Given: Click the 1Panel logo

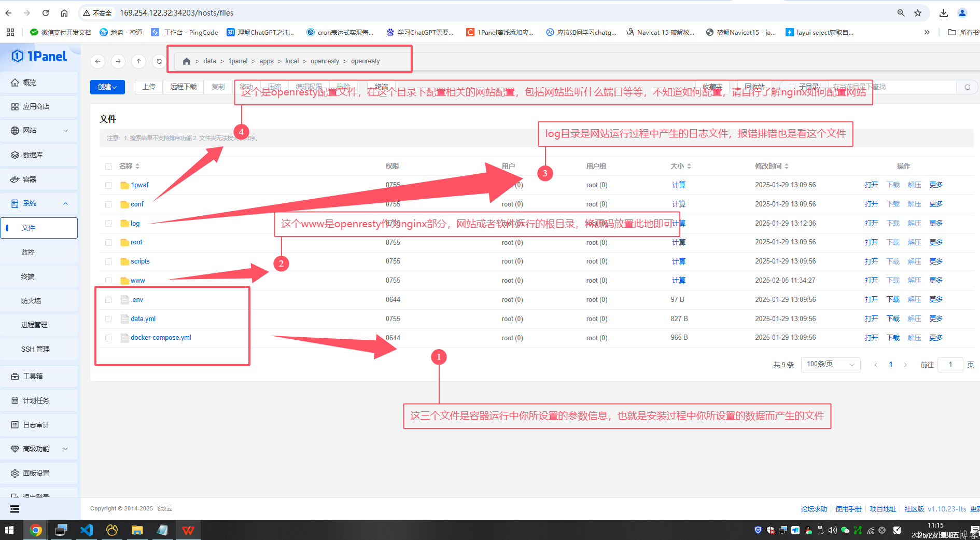Looking at the screenshot, I should click(x=39, y=56).
